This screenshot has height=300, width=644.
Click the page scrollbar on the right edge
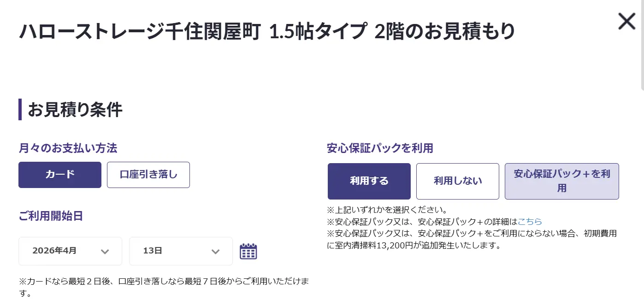(x=641, y=46)
